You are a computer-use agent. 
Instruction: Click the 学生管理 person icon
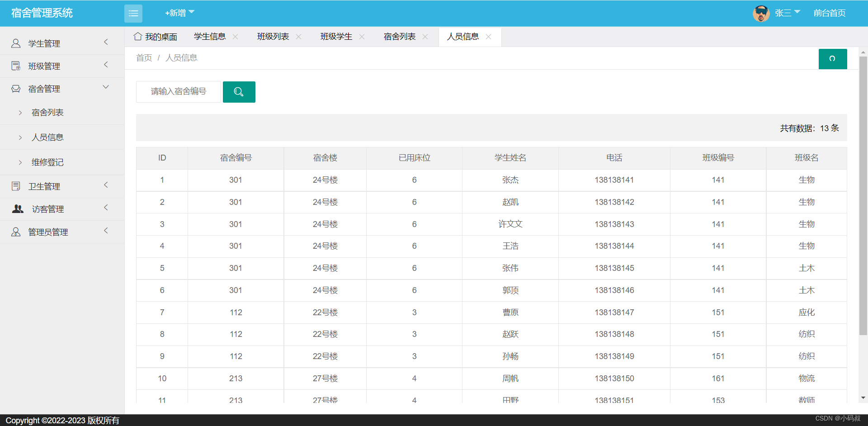[16, 43]
